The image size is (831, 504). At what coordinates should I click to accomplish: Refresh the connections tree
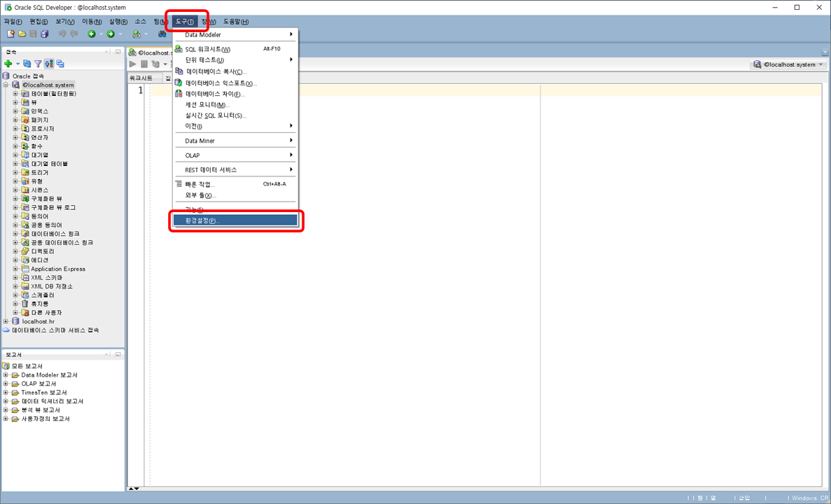[x=27, y=64]
